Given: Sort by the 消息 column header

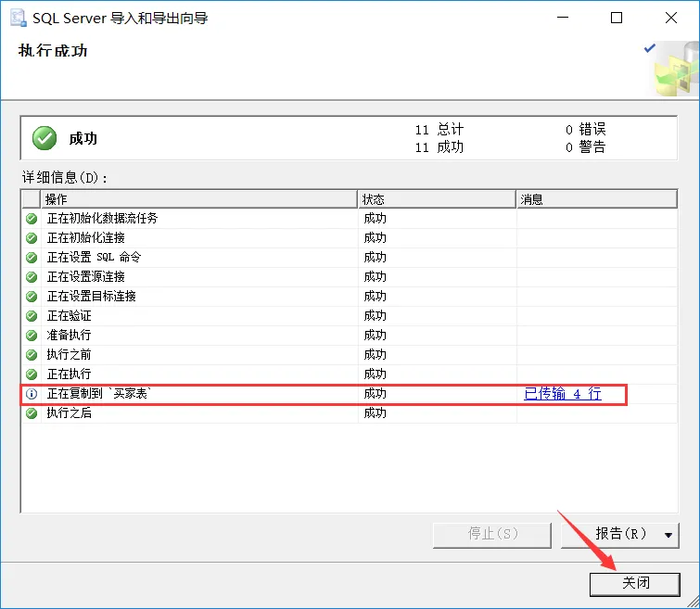Looking at the screenshot, I should point(597,199).
